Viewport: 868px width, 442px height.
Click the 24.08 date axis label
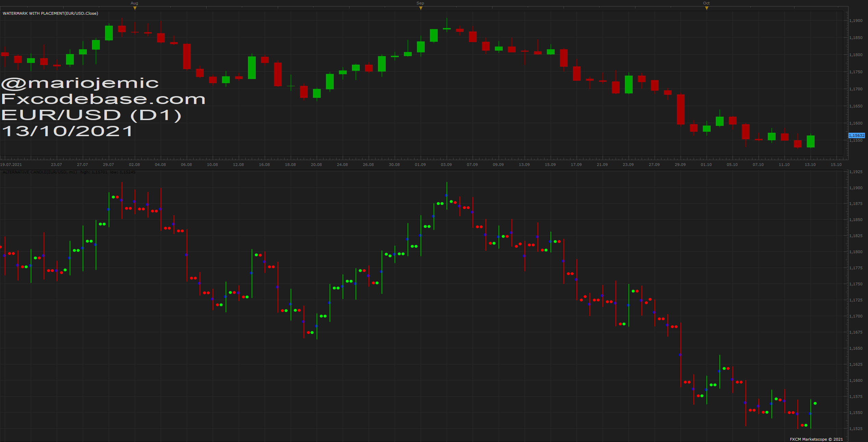[342, 165]
